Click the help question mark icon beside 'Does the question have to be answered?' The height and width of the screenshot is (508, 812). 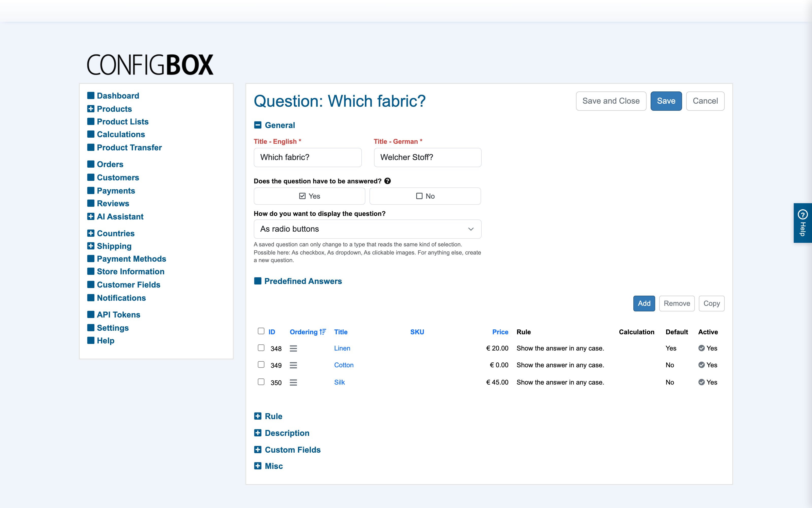(x=387, y=181)
